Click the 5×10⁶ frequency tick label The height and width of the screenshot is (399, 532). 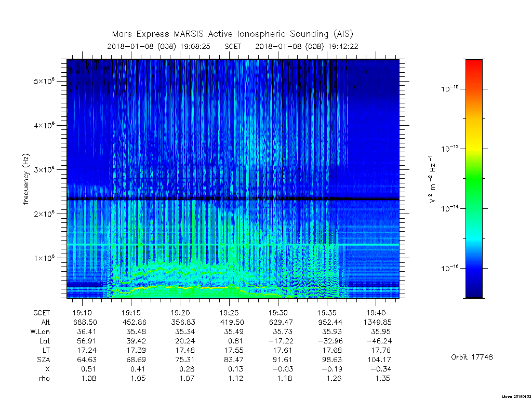coord(44,81)
